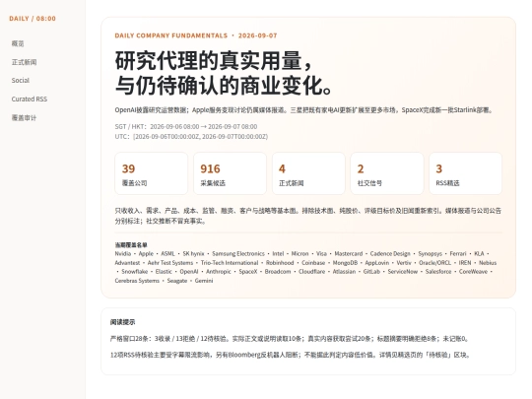The height and width of the screenshot is (399, 532).
Task: Click Atlassian in the coverage list
Action: click(x=344, y=272)
